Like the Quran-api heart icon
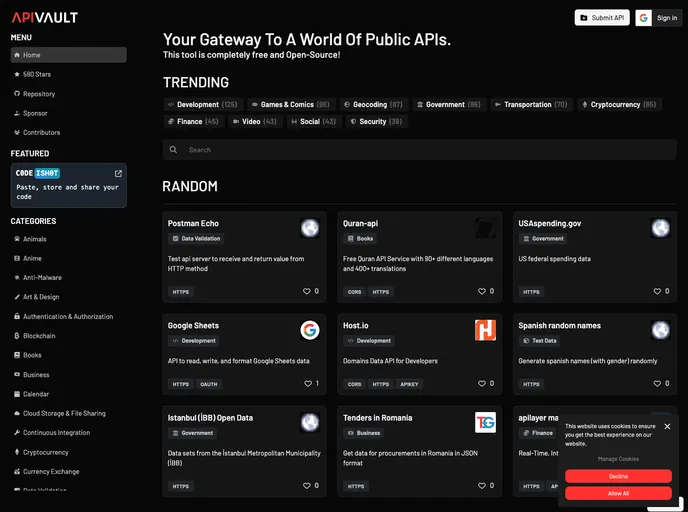The image size is (688, 512). tap(482, 291)
